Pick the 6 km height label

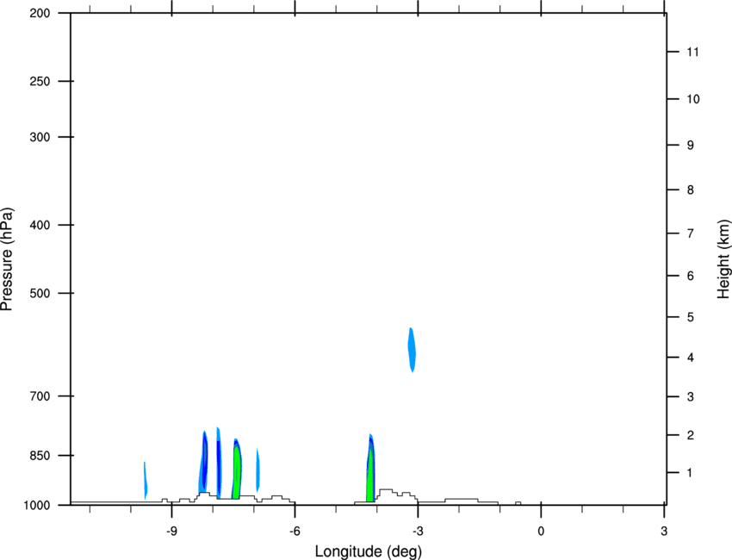coord(691,276)
